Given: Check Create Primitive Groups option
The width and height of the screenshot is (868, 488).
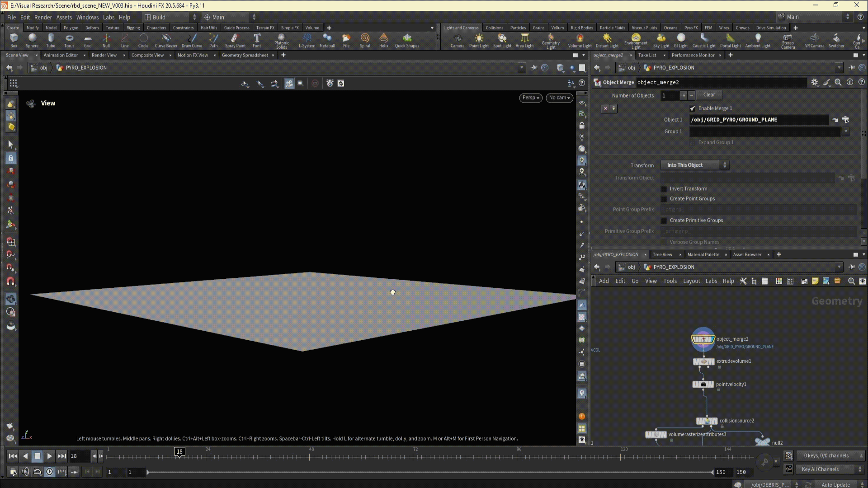Looking at the screenshot, I should click(x=664, y=221).
